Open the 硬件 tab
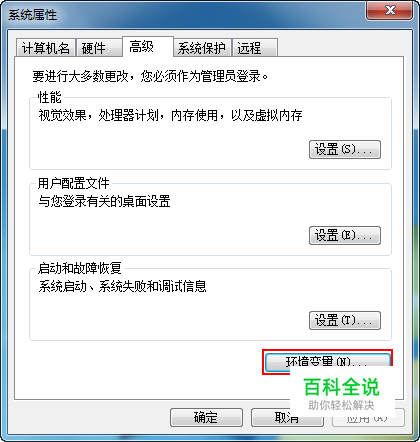The image size is (420, 442). [x=99, y=48]
